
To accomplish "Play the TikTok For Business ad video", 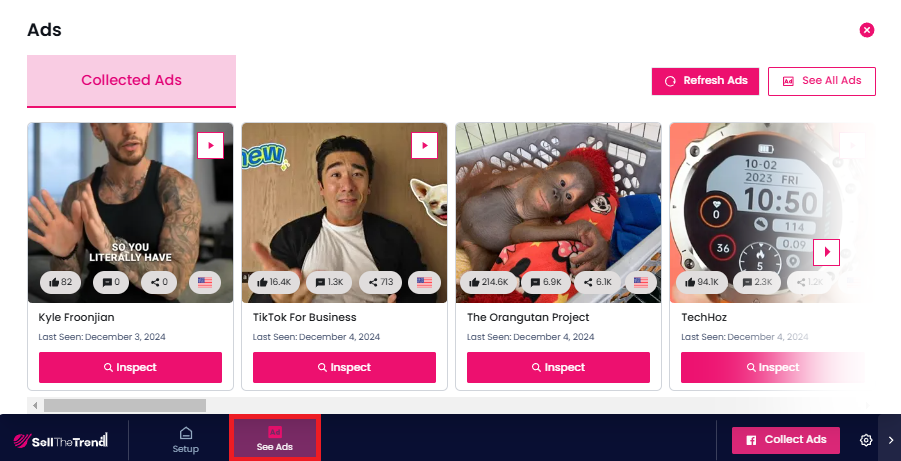I will (425, 145).
